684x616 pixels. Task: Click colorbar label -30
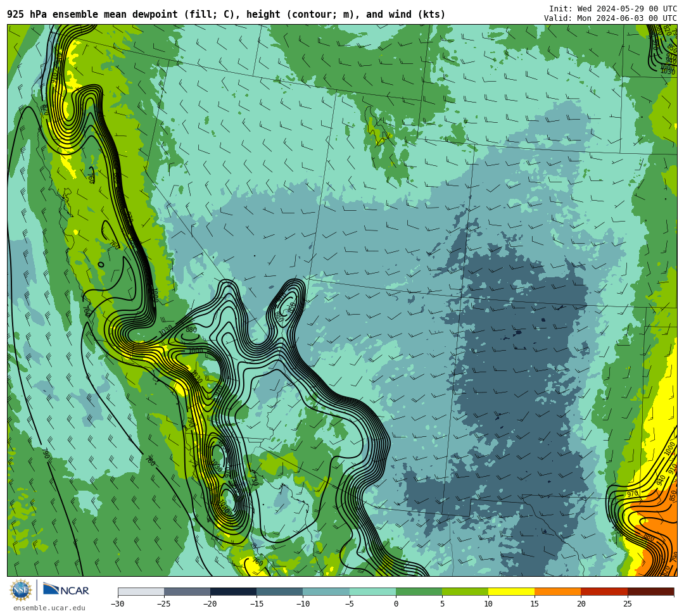click(118, 604)
